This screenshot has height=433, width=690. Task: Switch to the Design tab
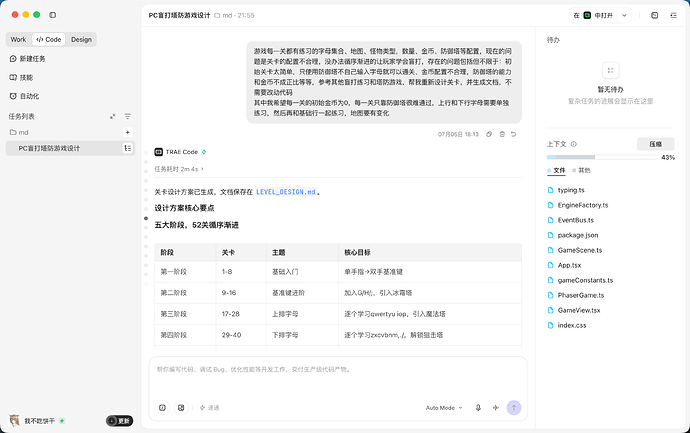pyautogui.click(x=81, y=40)
